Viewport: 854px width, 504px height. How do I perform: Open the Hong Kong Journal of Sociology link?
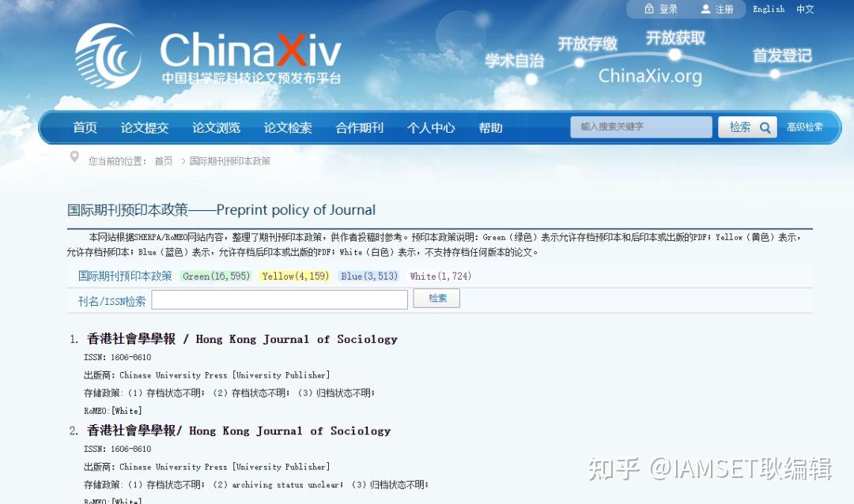(241, 339)
